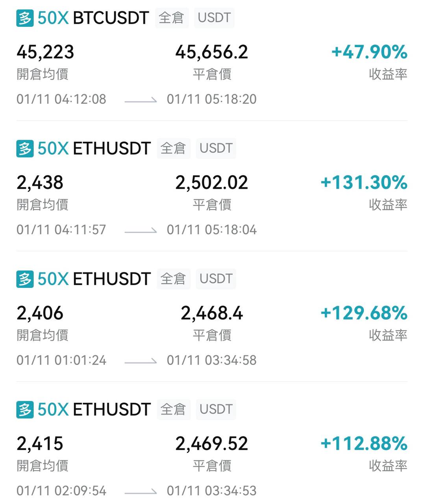Click the 全倉 tag on the +131.30% ETHUSDT trade
The width and height of the screenshot is (424, 504).
click(x=173, y=148)
